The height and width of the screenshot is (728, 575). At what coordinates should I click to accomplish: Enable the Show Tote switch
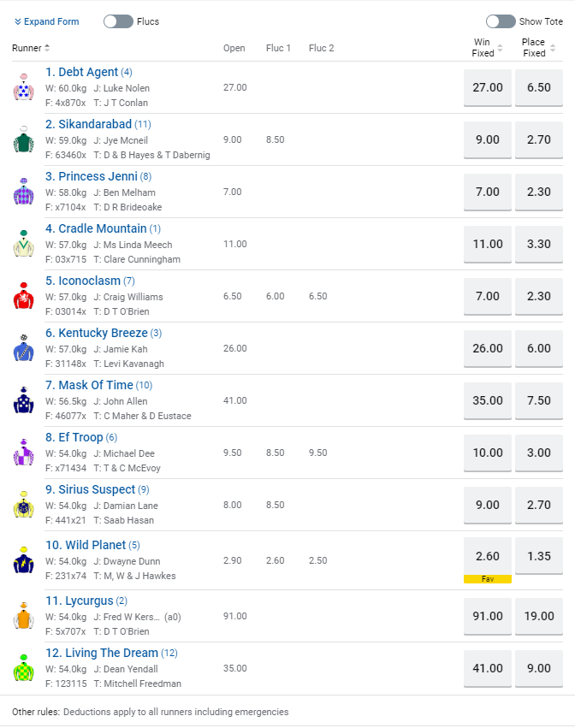tap(500, 21)
